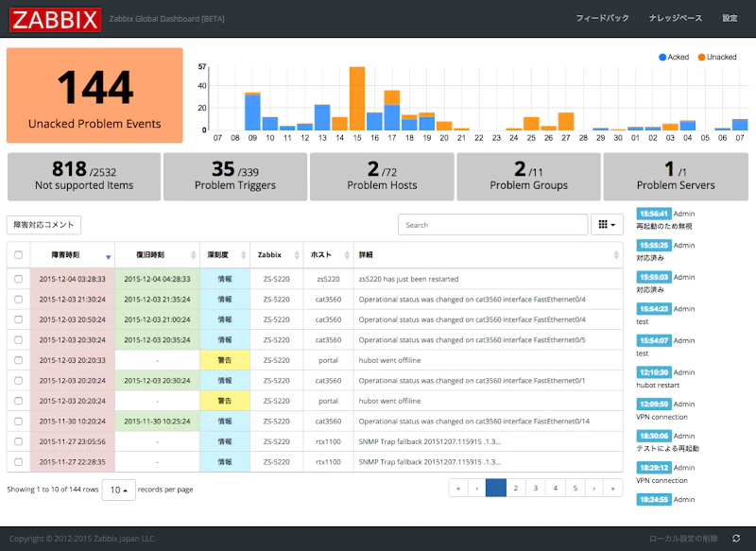This screenshot has width=756, height=551.
Task: Open the column grid selector icon
Action: (x=607, y=225)
